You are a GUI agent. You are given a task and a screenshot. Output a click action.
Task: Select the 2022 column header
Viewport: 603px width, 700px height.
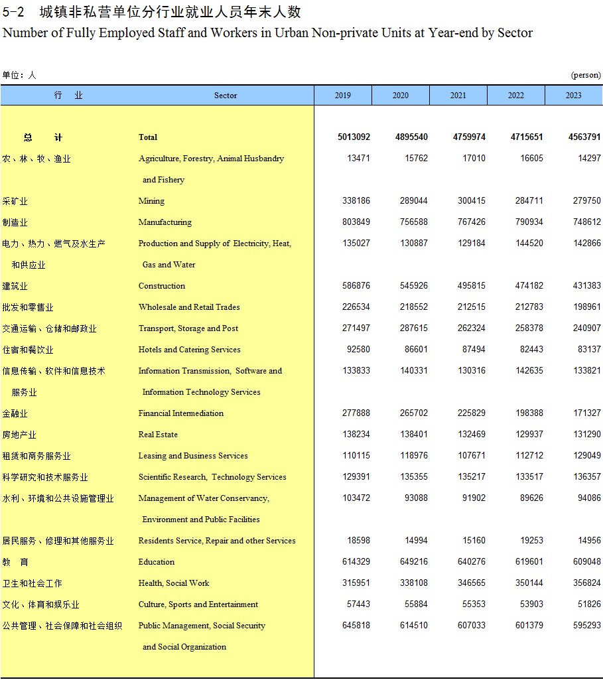pyautogui.click(x=516, y=95)
